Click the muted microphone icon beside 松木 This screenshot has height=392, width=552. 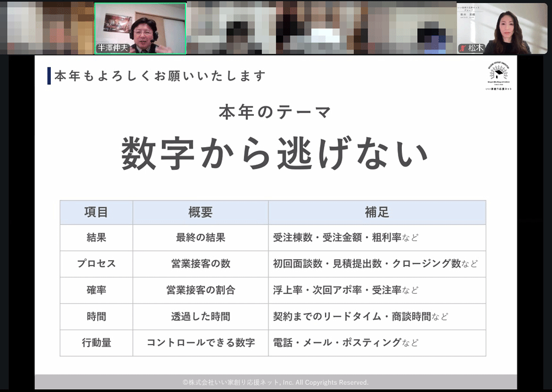(463, 49)
